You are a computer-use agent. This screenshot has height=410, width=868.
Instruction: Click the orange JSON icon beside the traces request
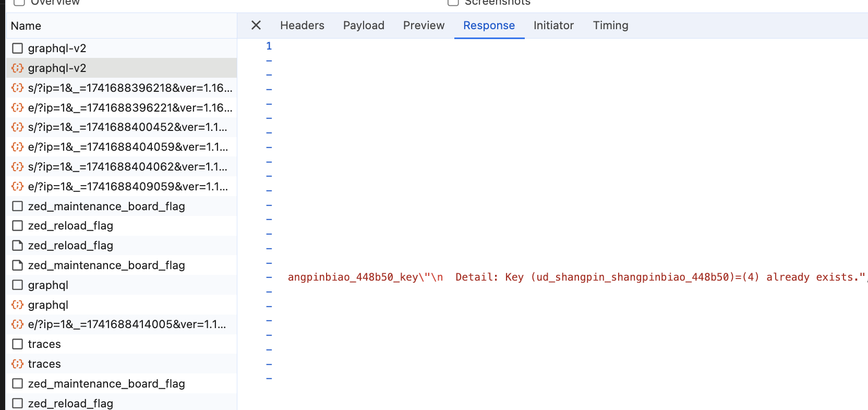[x=17, y=364]
